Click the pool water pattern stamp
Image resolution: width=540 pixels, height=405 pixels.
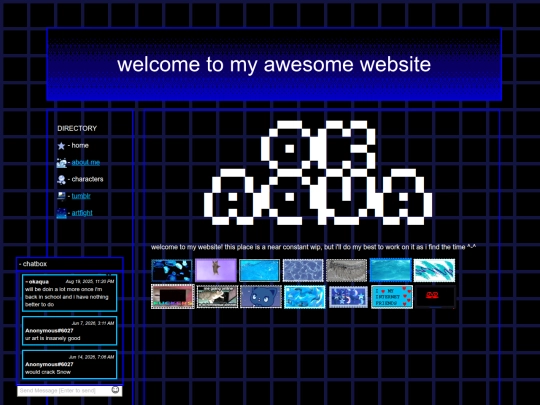(x=303, y=270)
